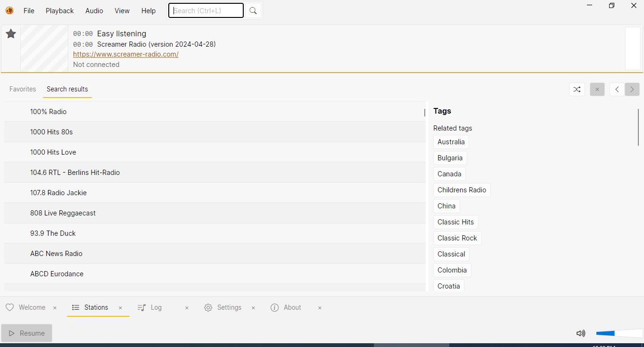Click the Easy listening station title
Screen dimensions: 644x347
(122, 34)
